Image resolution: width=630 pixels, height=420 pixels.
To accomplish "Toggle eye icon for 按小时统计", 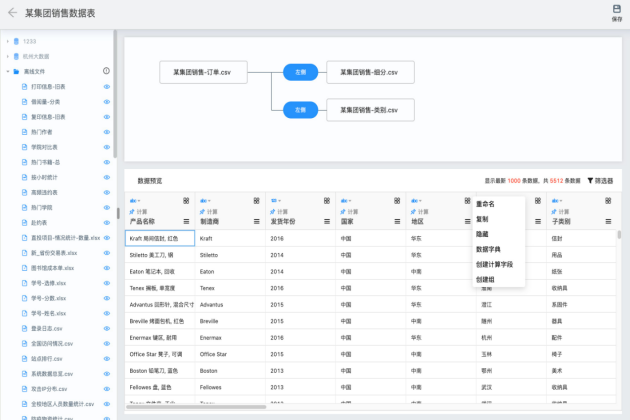I will pyautogui.click(x=107, y=177).
